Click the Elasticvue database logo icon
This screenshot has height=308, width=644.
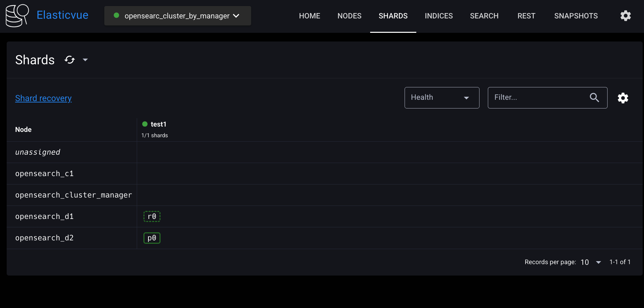[x=17, y=16]
